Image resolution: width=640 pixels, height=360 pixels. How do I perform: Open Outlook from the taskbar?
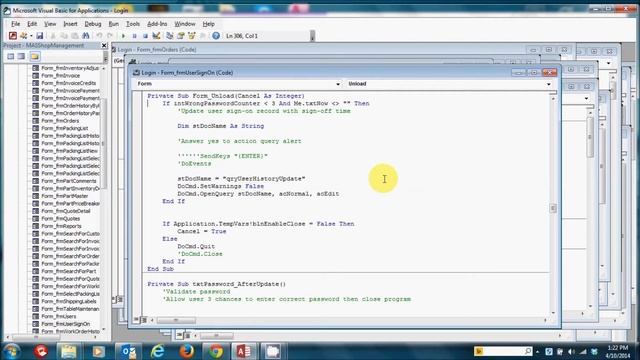pyautogui.click(x=128, y=351)
